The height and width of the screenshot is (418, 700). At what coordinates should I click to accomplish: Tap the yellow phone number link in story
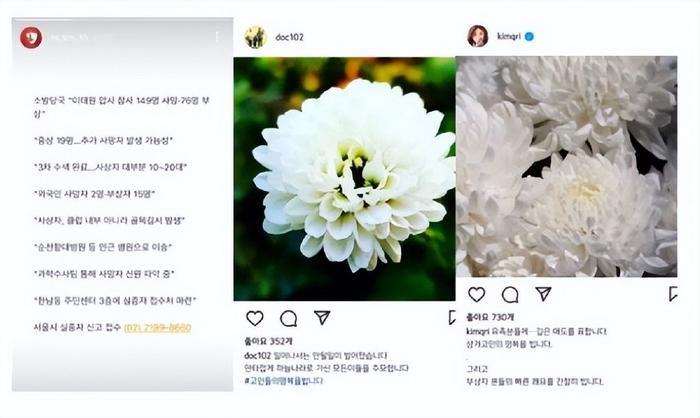(157, 328)
